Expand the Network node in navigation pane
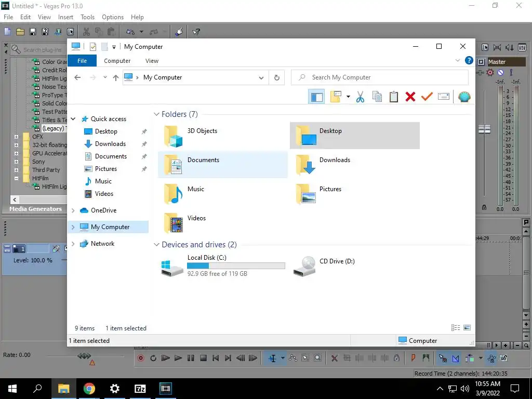This screenshot has height=399, width=532. pos(73,244)
